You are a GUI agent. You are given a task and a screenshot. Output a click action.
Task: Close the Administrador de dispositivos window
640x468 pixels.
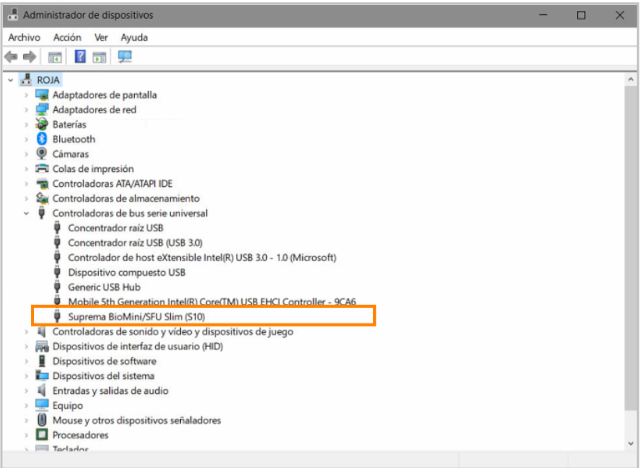620,15
